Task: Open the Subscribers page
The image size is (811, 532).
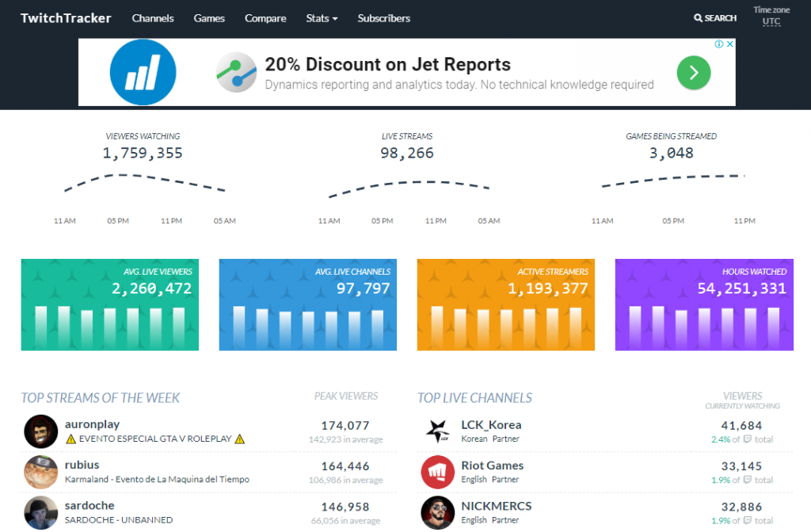Action: (384, 18)
